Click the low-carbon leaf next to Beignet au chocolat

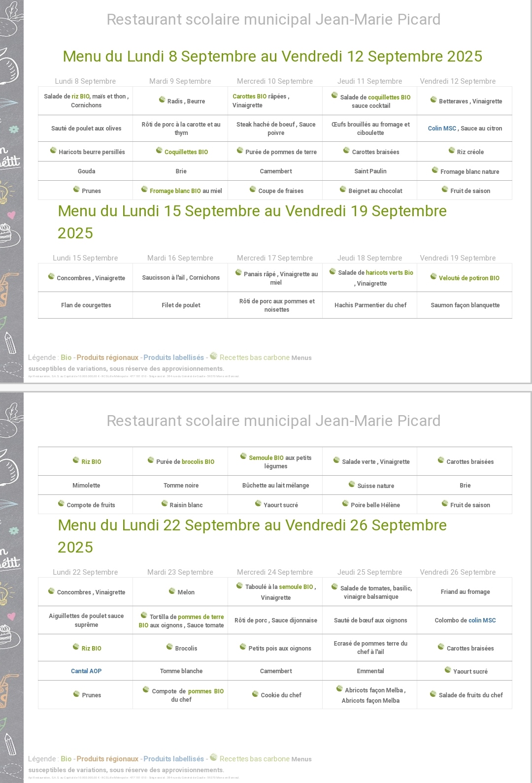(343, 190)
